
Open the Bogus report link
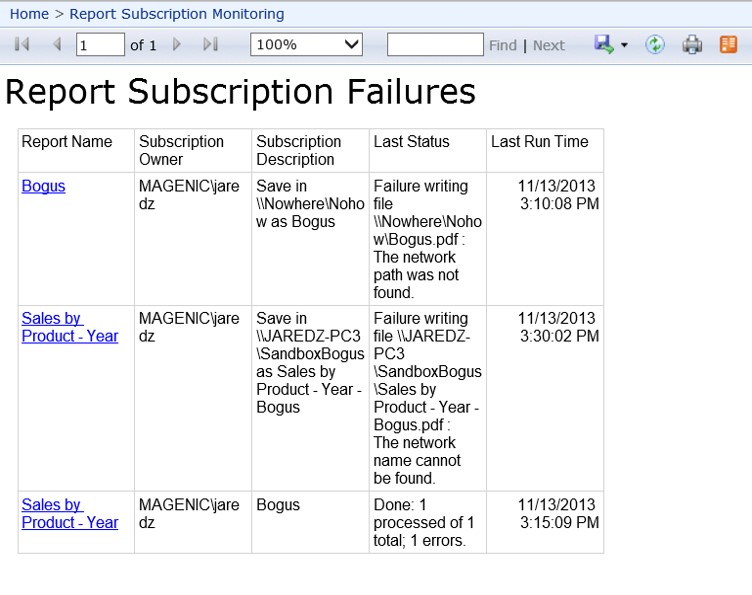pos(43,186)
